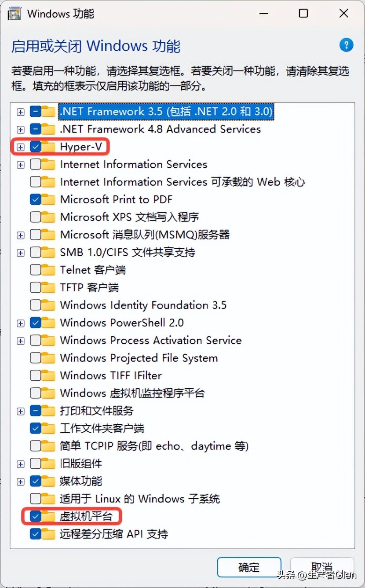365x588 pixels.
Task: Open help via the blue question mark icon
Action: pos(347,45)
